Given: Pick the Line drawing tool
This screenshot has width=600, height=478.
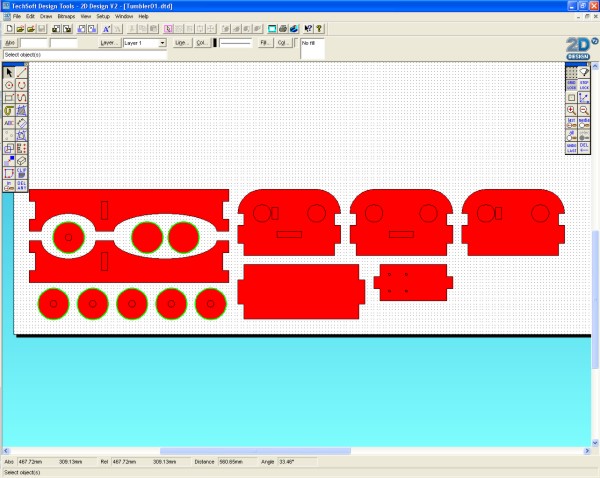Looking at the screenshot, I should click(x=21, y=72).
